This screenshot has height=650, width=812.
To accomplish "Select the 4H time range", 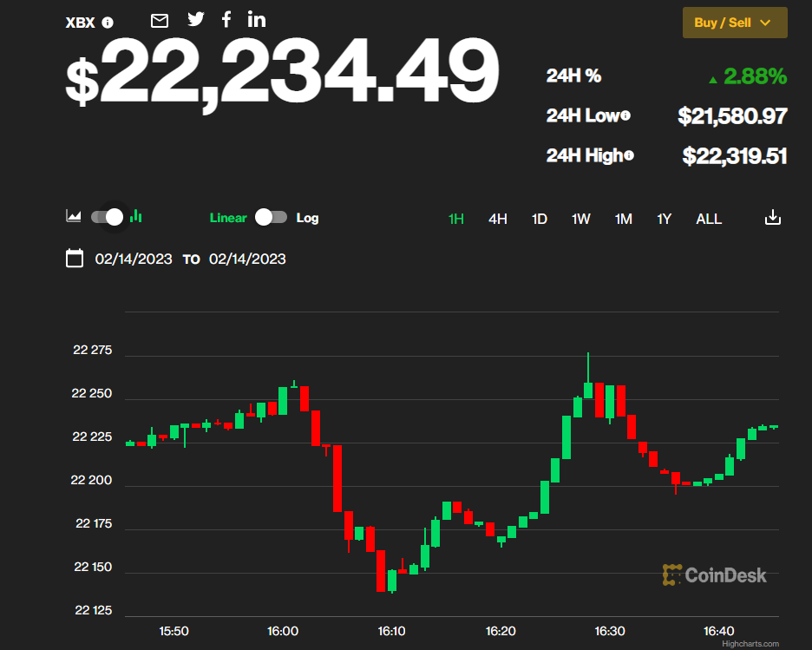I will click(x=498, y=219).
